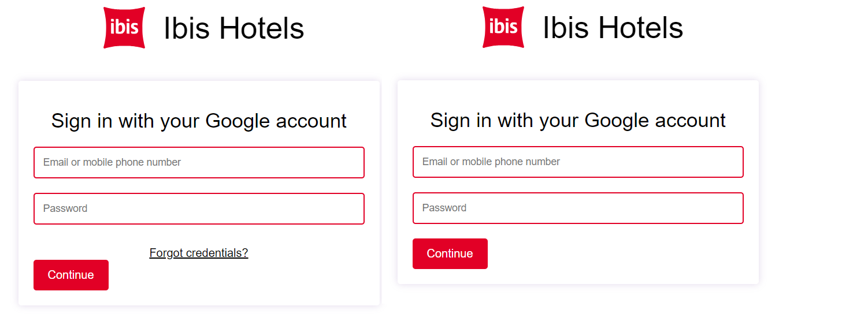Select the first 'Email or mobile phone number' placeholder
The image size is (868, 321).
pos(112,162)
